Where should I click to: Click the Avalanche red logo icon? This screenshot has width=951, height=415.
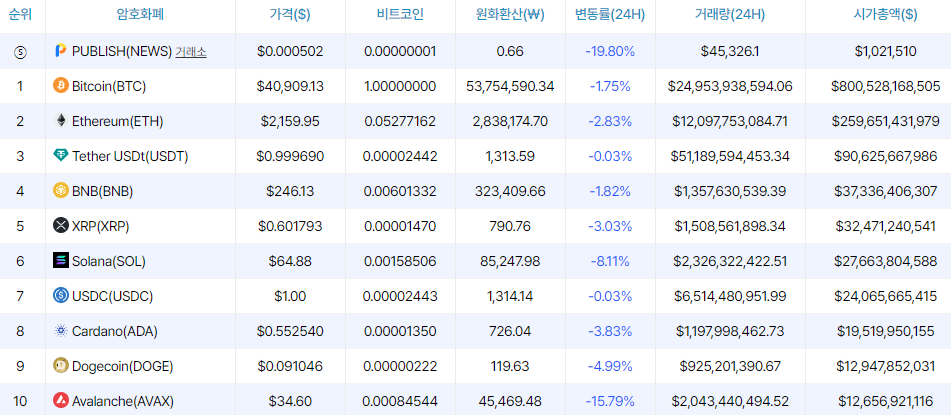(61, 401)
